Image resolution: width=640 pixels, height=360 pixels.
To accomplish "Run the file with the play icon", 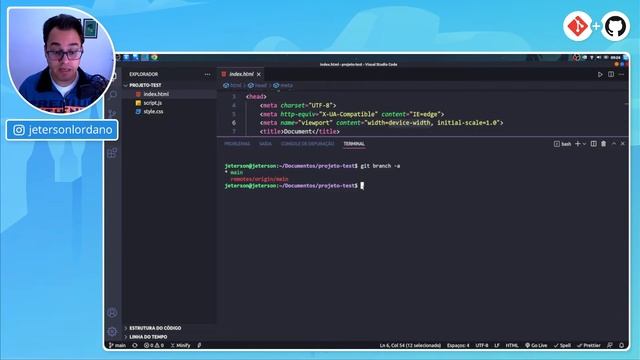I will click(x=600, y=75).
